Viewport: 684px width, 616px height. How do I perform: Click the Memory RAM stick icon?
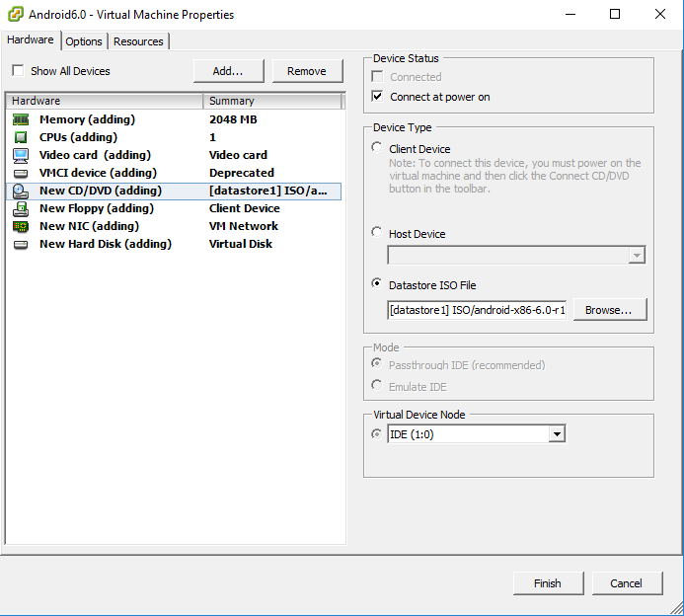click(x=21, y=119)
